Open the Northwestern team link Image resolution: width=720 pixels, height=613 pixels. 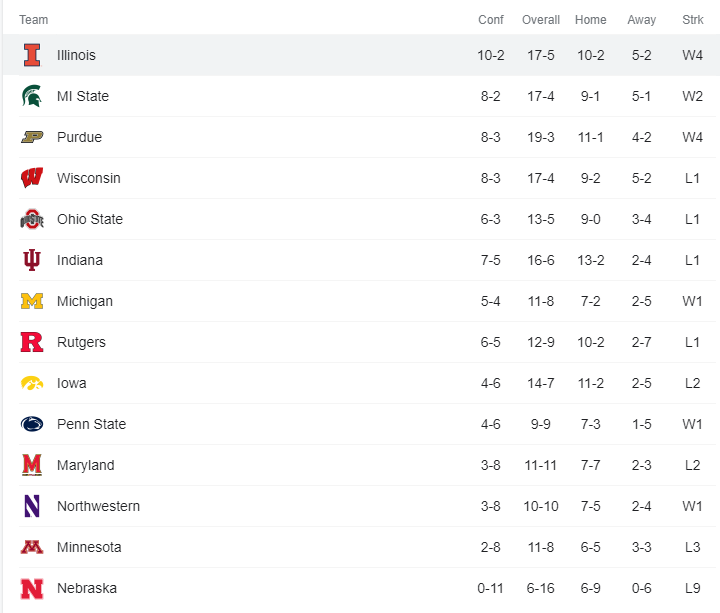[x=98, y=506]
